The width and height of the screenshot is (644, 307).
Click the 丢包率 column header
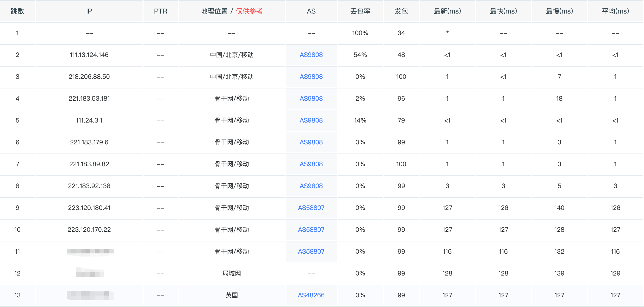(x=360, y=11)
